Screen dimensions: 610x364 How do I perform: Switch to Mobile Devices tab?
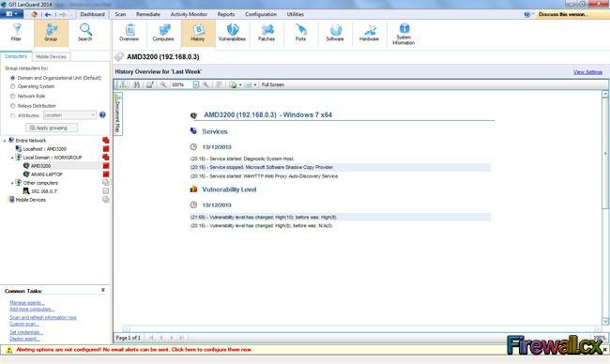click(51, 56)
